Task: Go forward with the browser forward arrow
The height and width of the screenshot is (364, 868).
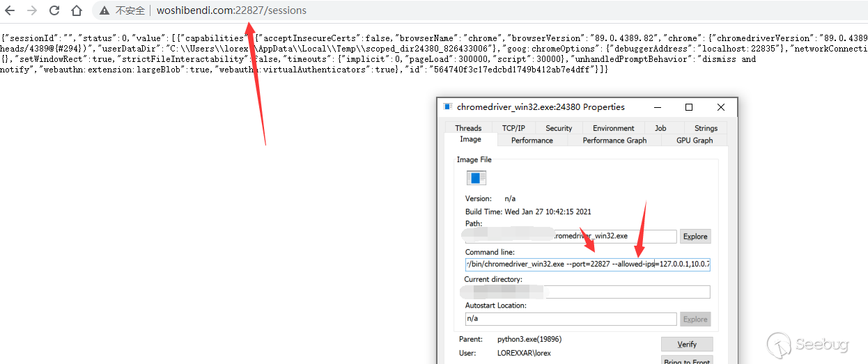Action: [32, 10]
